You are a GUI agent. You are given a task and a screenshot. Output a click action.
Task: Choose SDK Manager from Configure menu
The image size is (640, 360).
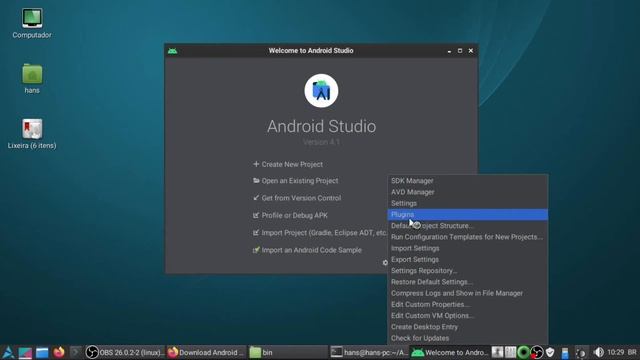(467, 180)
